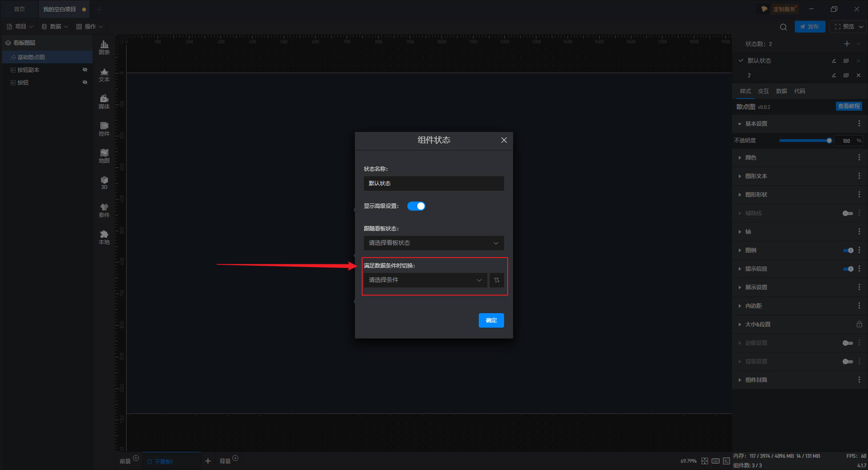Click the search magnifier icon in top toolbar
The width and height of the screenshot is (868, 470).
pos(783,27)
